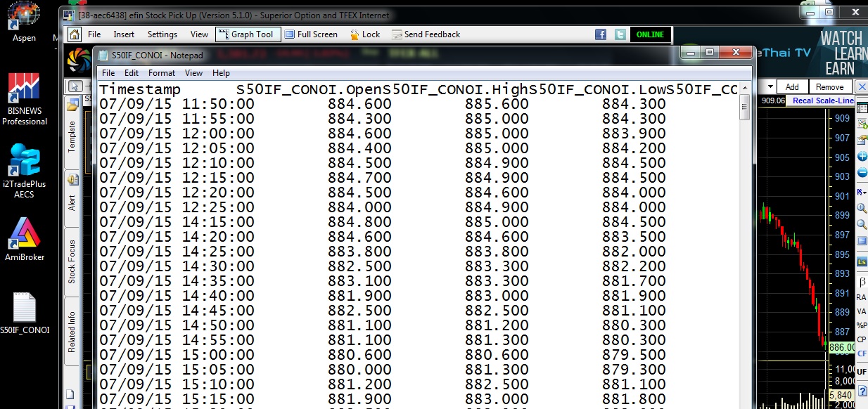Click the 07/09/15 12:25:00 row timestamp
The width and height of the screenshot is (868, 409).
coord(177,207)
